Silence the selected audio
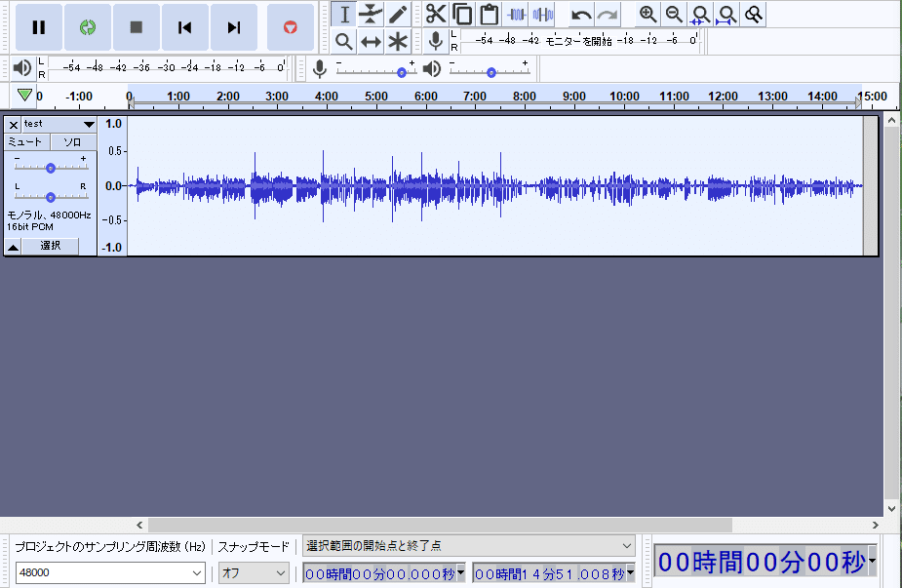This screenshot has height=588, width=902. (x=542, y=15)
